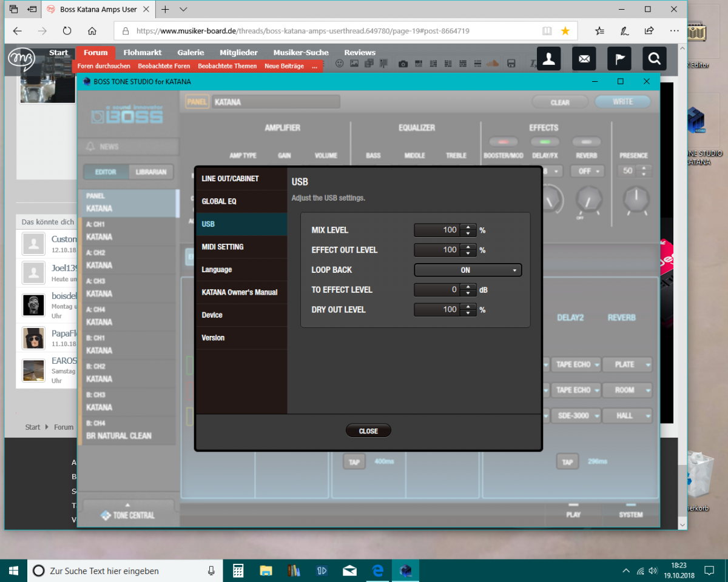Open the Windows Start menu
The width and height of the screenshot is (728, 582).
[x=13, y=570]
